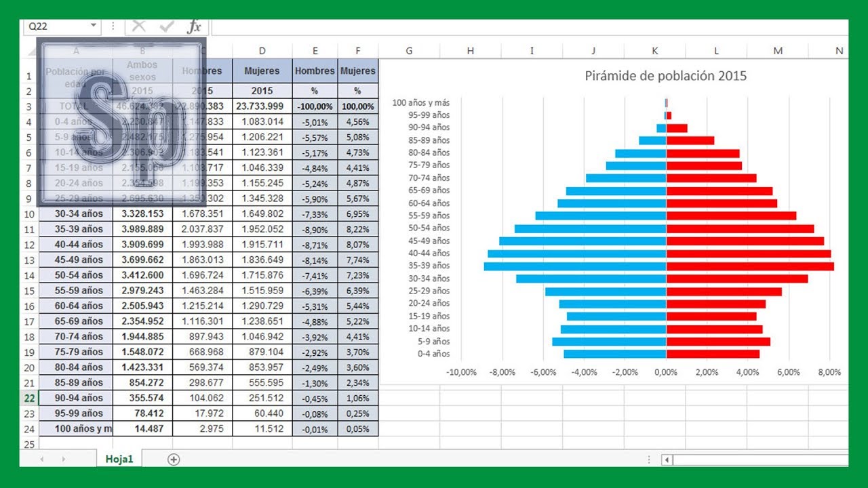This screenshot has width=868, height=488.
Task: Select cell with value 879.104
Action: 262,352
